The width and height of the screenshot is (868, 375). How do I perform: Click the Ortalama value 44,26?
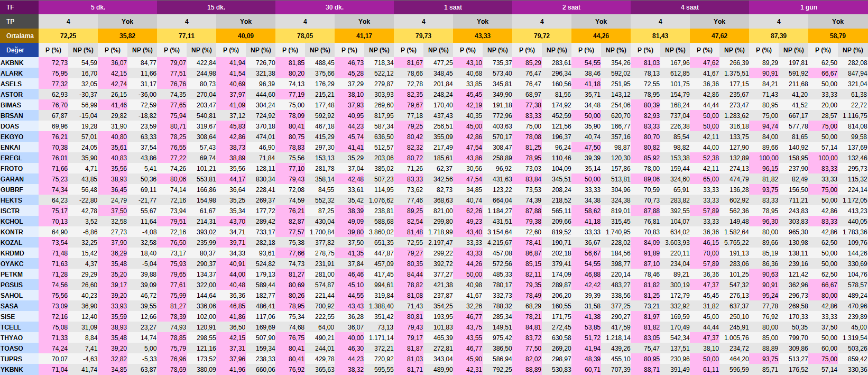601,36
